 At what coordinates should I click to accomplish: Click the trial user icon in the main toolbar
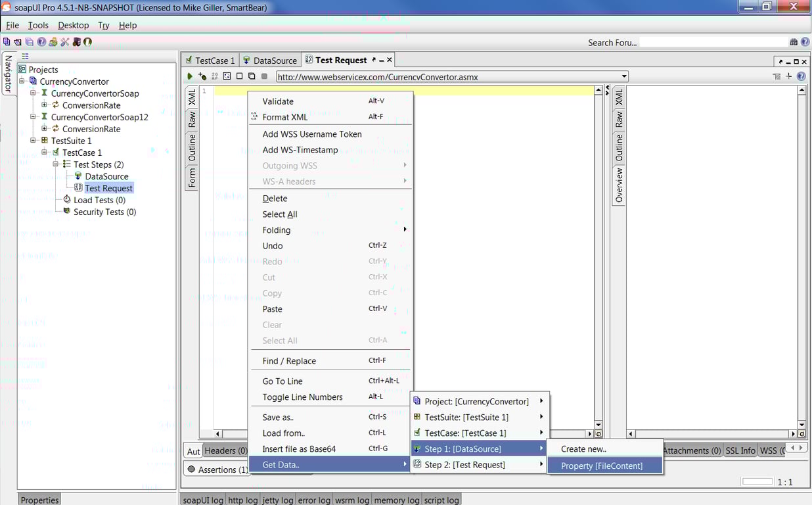(x=53, y=42)
